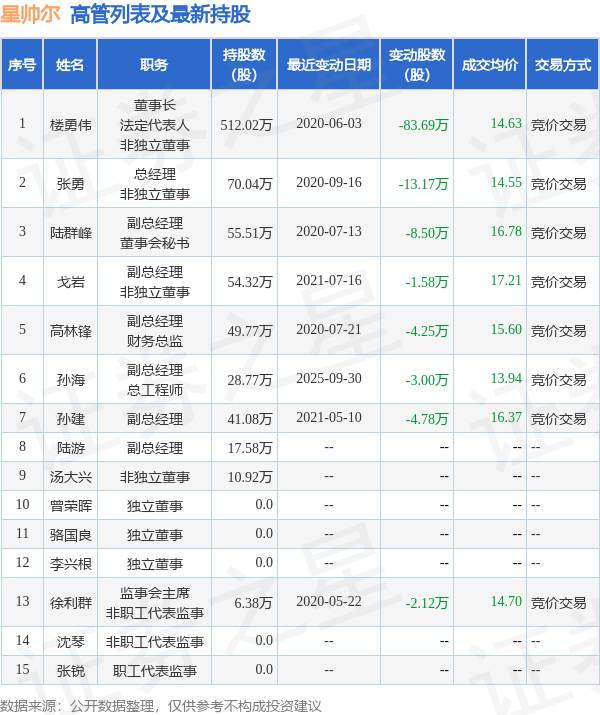Image resolution: width=600 pixels, height=715 pixels.
Task: Click the change value -2.12万
Action: point(427,603)
